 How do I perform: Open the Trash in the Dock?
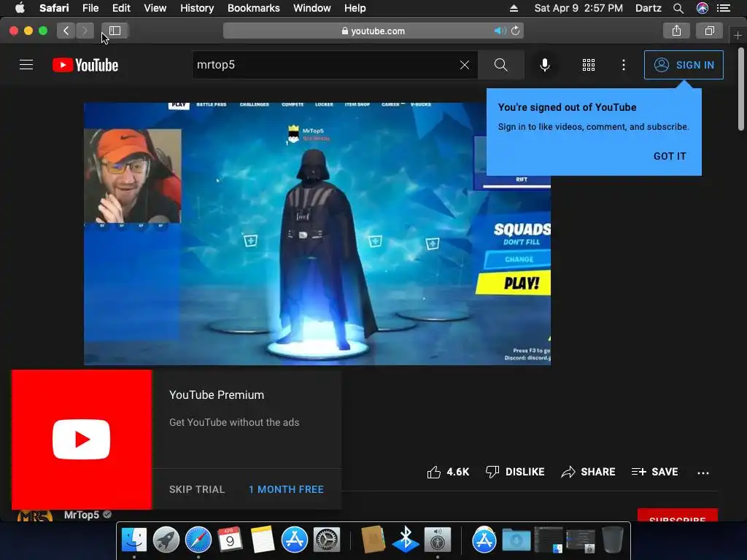click(x=613, y=540)
